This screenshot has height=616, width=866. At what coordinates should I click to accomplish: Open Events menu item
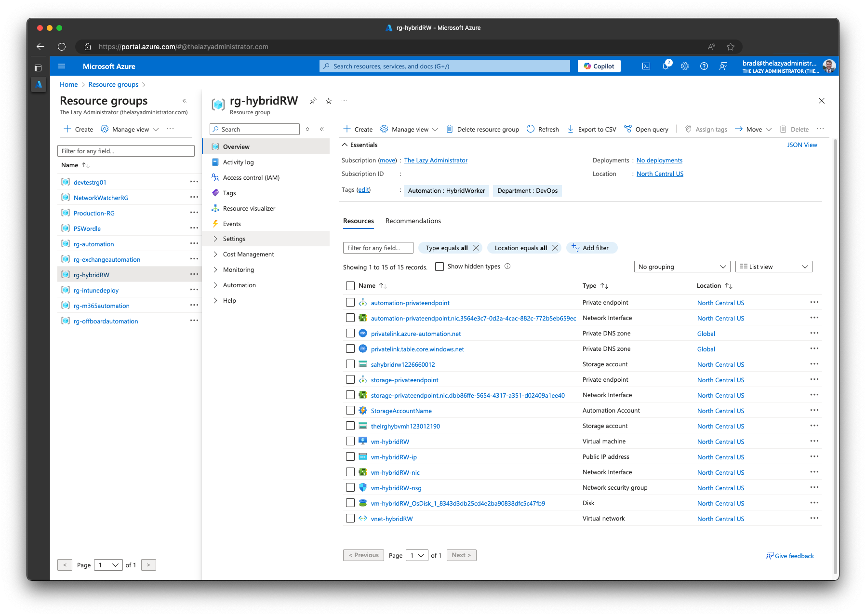pyautogui.click(x=266, y=224)
